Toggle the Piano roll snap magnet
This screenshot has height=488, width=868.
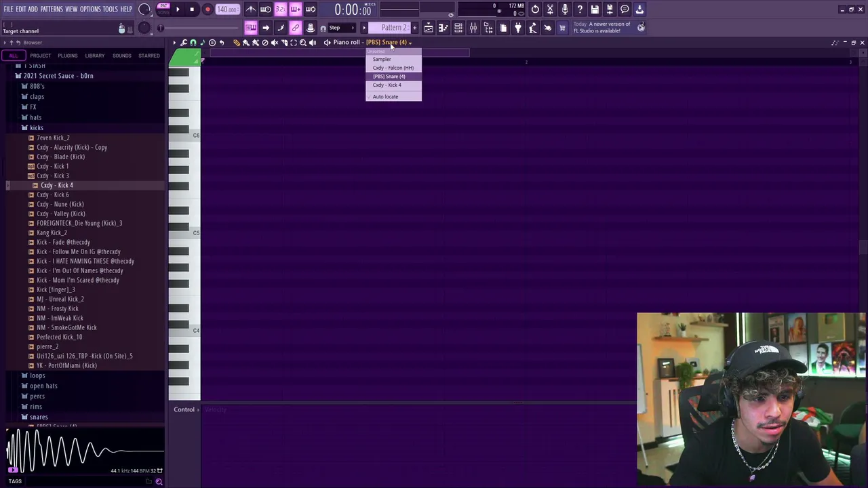click(193, 43)
